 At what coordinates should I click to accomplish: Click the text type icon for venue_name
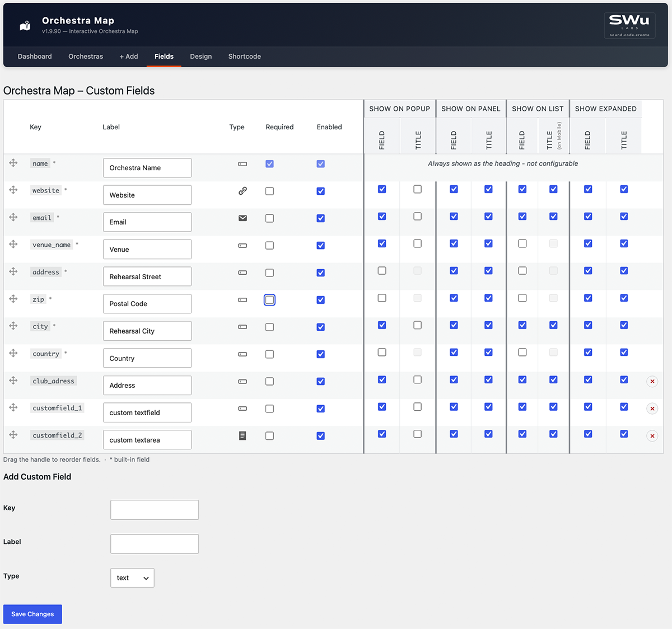coord(242,246)
